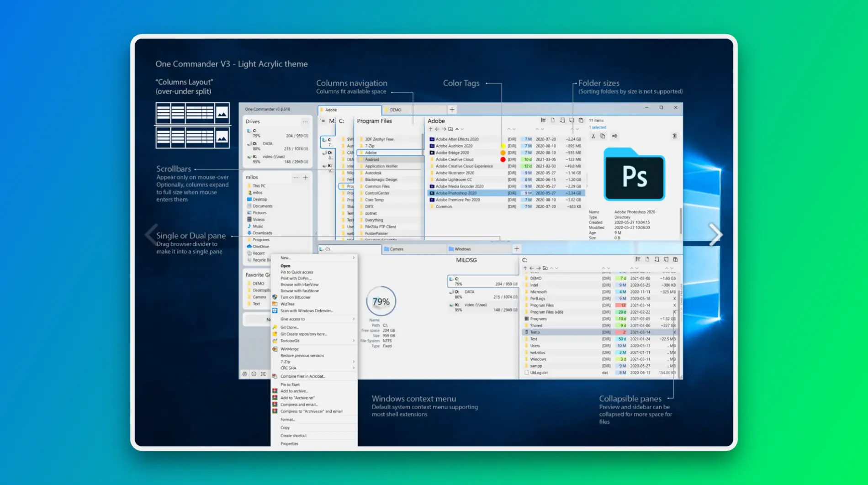The image size is (868, 485).
Task: Choose Create shortcut in the context menu
Action: pos(313,436)
